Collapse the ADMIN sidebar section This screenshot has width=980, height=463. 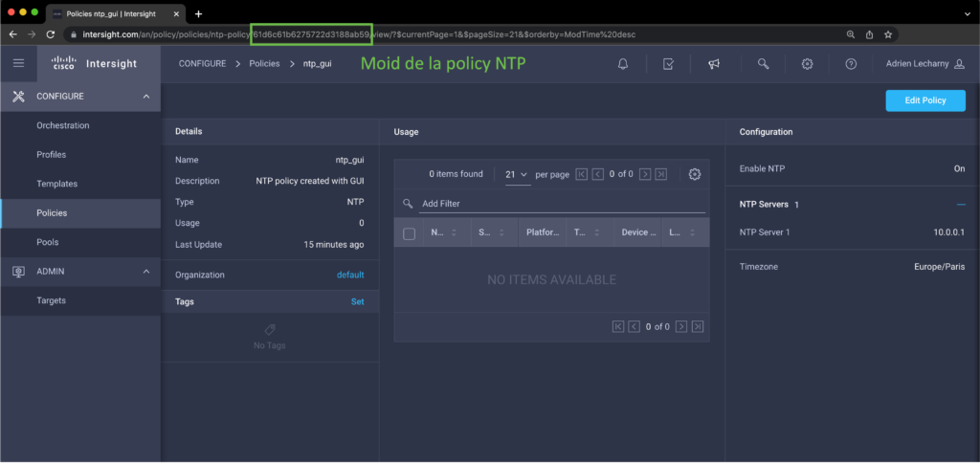click(x=145, y=272)
